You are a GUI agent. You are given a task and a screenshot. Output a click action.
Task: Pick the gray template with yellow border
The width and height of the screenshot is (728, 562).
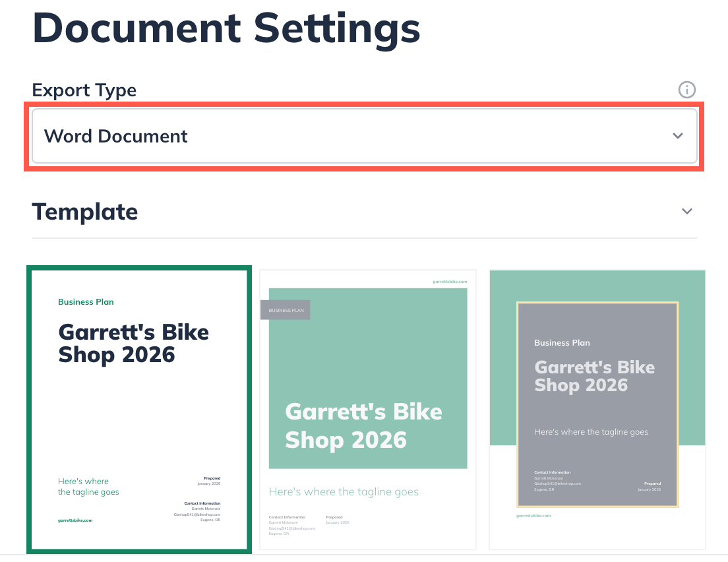[597, 409]
